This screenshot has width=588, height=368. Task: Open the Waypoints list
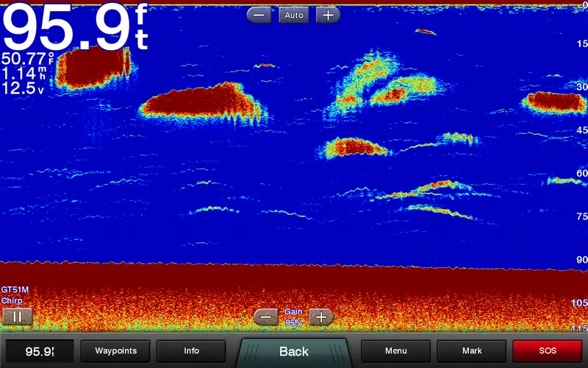[x=115, y=351]
